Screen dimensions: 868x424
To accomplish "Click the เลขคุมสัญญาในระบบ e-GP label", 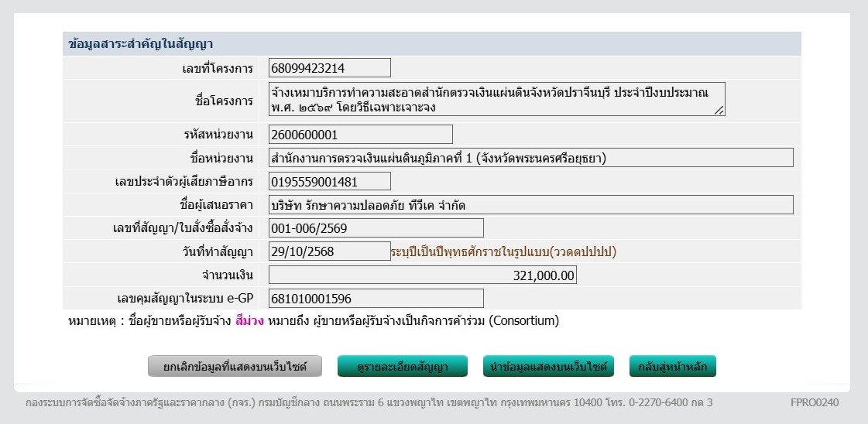I will tap(185, 299).
